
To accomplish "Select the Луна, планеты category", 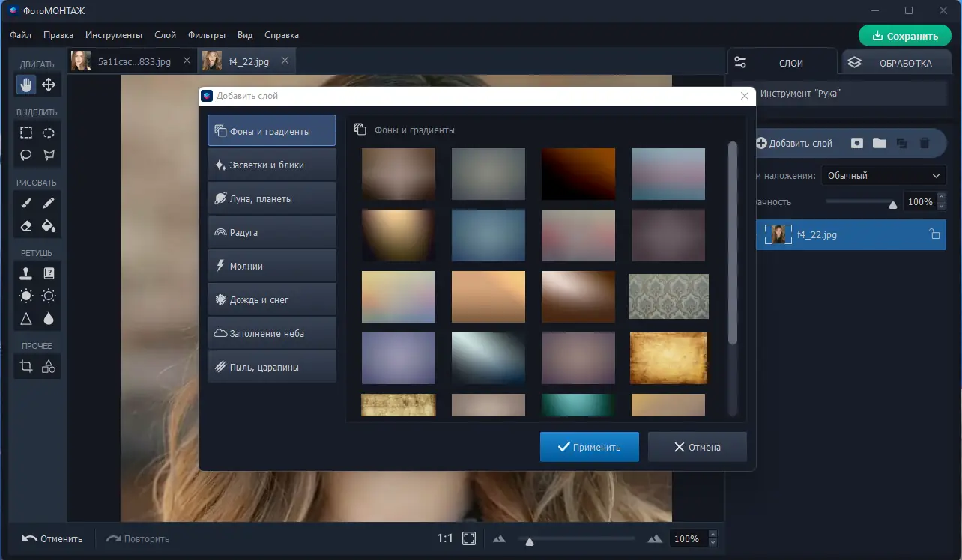I will (272, 198).
